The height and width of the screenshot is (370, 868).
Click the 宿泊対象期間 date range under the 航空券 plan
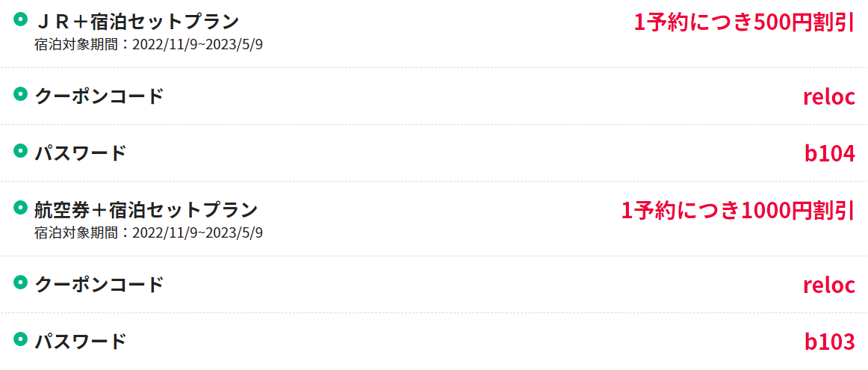(x=149, y=233)
